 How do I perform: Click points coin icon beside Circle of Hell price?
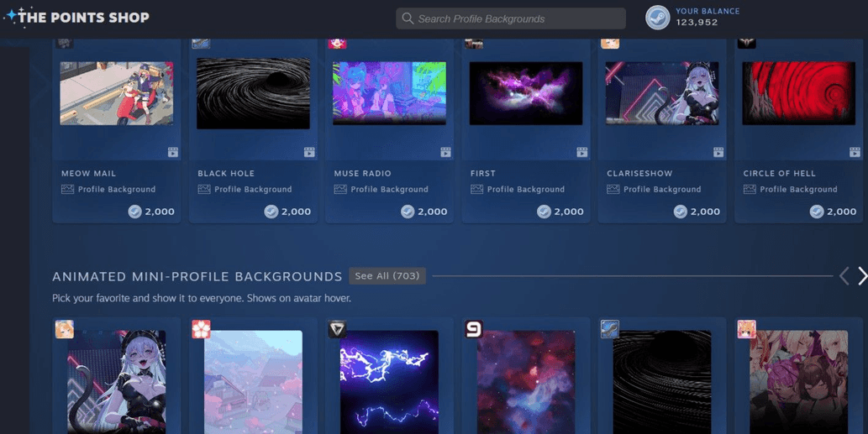coord(817,212)
